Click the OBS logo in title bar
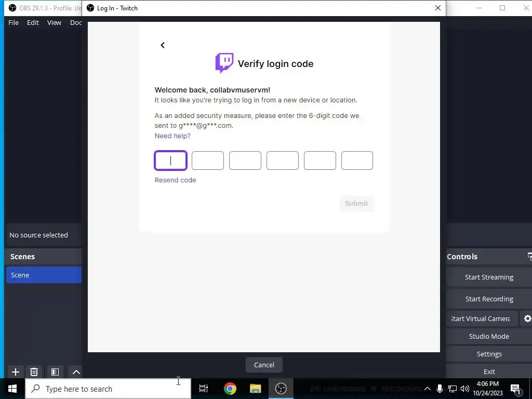The image size is (532, 399). 12,8
